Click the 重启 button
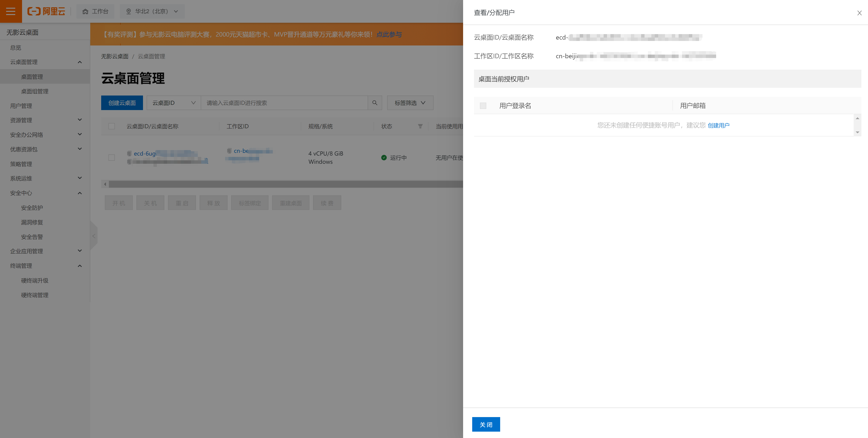This screenshot has height=438, width=868. point(182,203)
